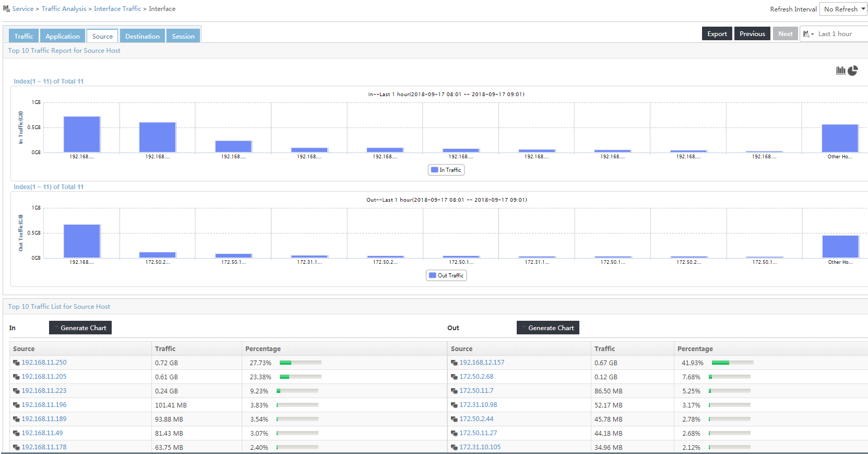The image size is (868, 454).
Task: Click host icon beside 192.168.12.157
Action: click(455, 363)
